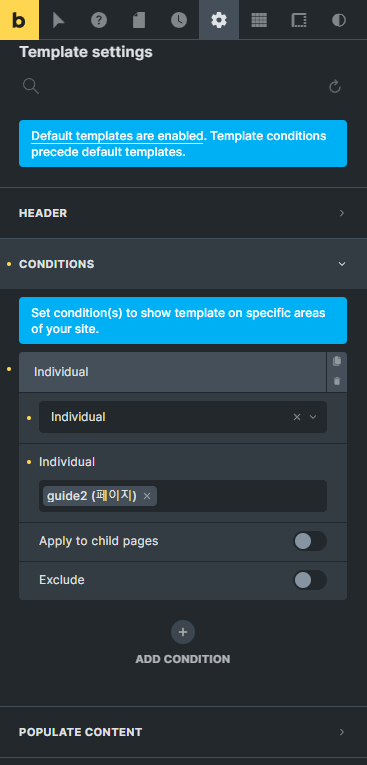Remove the guide2 page tag
367x765 pixels.
(x=147, y=496)
